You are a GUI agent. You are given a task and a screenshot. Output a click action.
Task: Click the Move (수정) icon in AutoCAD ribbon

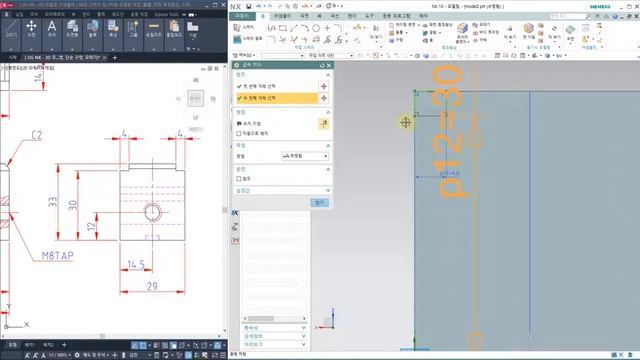tap(31, 27)
